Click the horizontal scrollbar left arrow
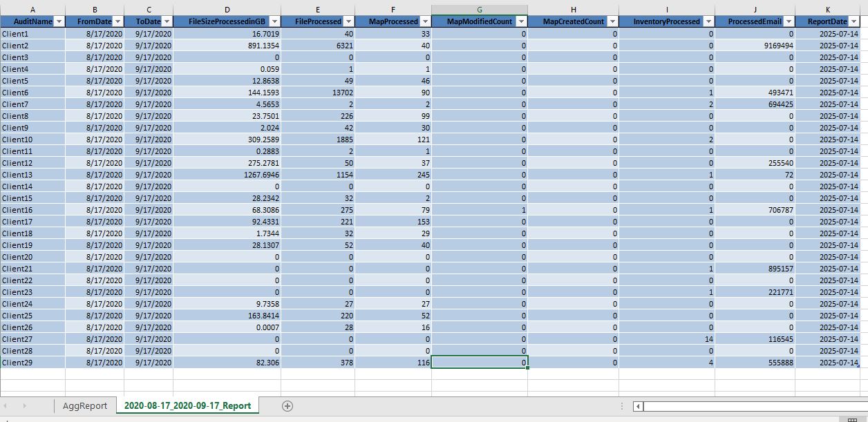Viewport: 868px width, 422px height. [x=638, y=407]
